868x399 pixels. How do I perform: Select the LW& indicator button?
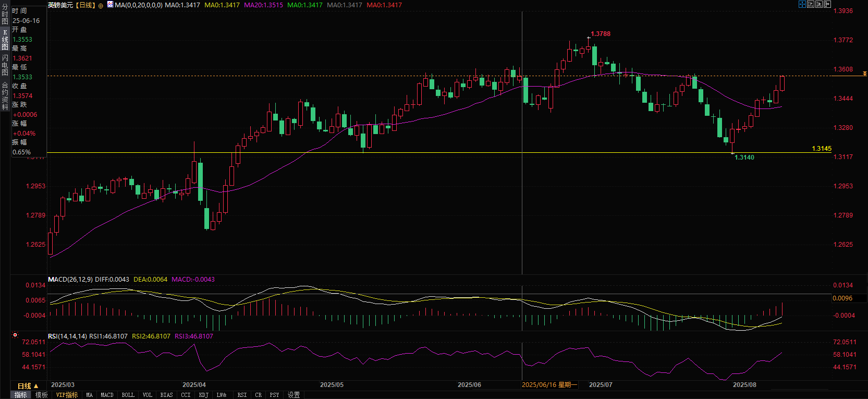tap(222, 395)
